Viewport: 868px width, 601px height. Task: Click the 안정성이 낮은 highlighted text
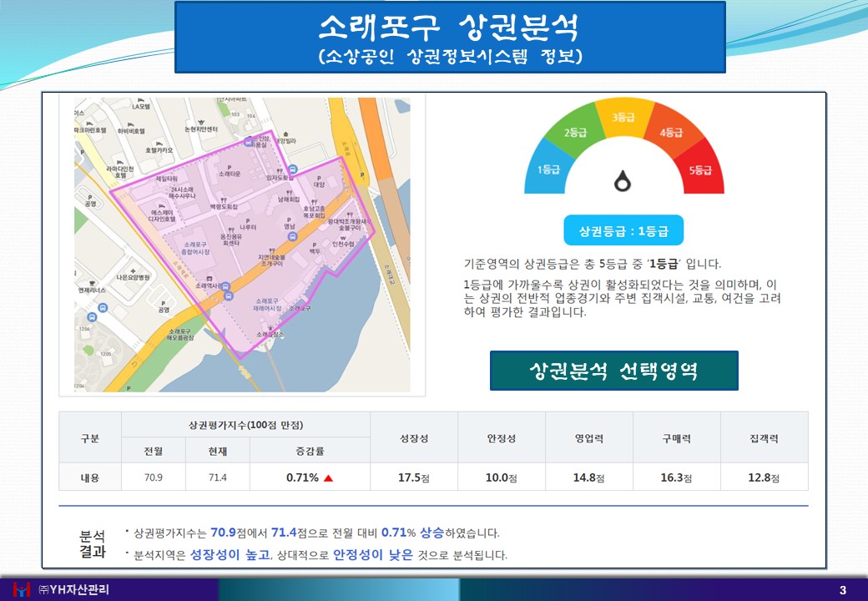(373, 554)
